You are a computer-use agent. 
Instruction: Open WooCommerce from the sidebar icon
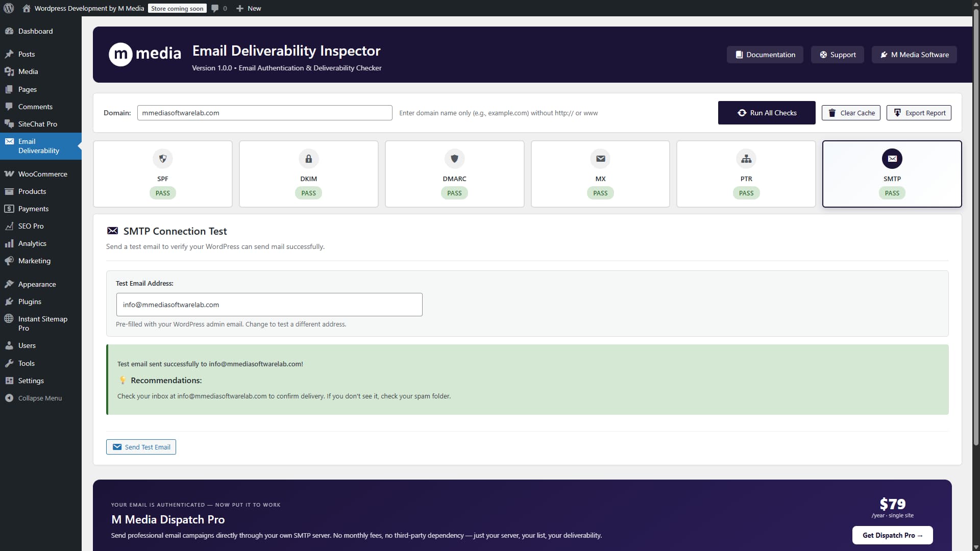pyautogui.click(x=10, y=173)
